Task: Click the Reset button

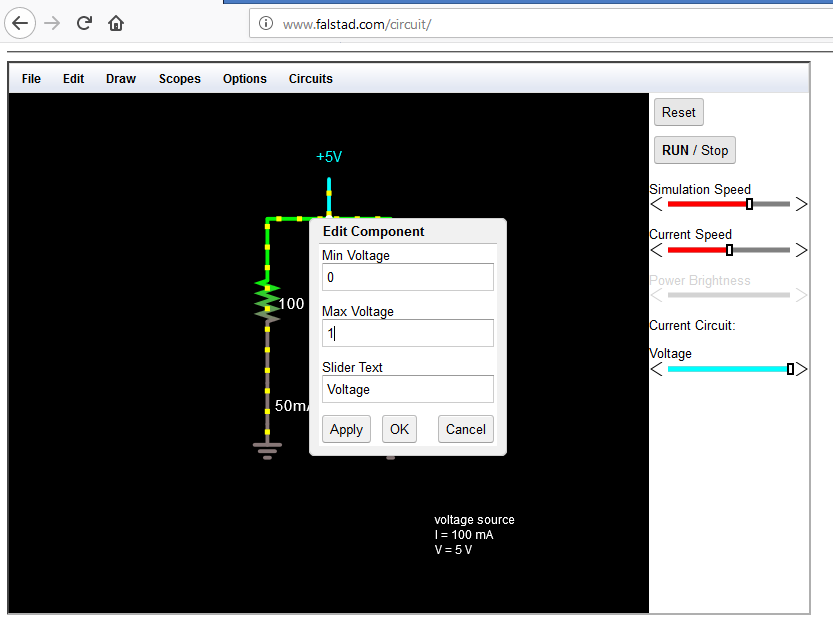Action: [678, 112]
